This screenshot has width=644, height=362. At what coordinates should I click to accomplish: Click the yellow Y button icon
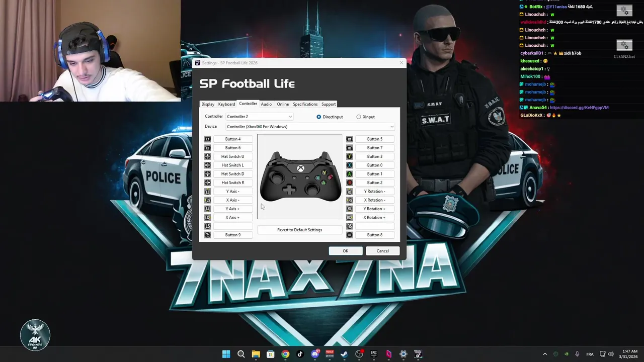point(349,156)
